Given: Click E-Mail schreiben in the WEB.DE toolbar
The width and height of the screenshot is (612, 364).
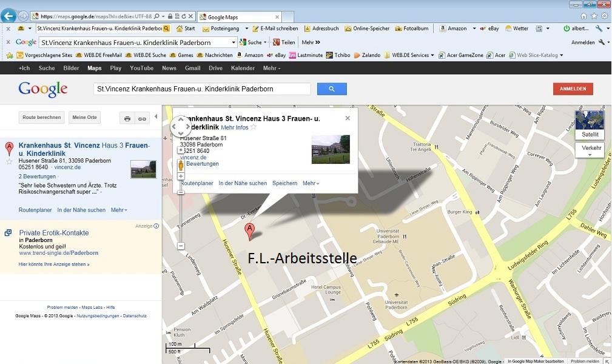Looking at the screenshot, I should pos(275,29).
